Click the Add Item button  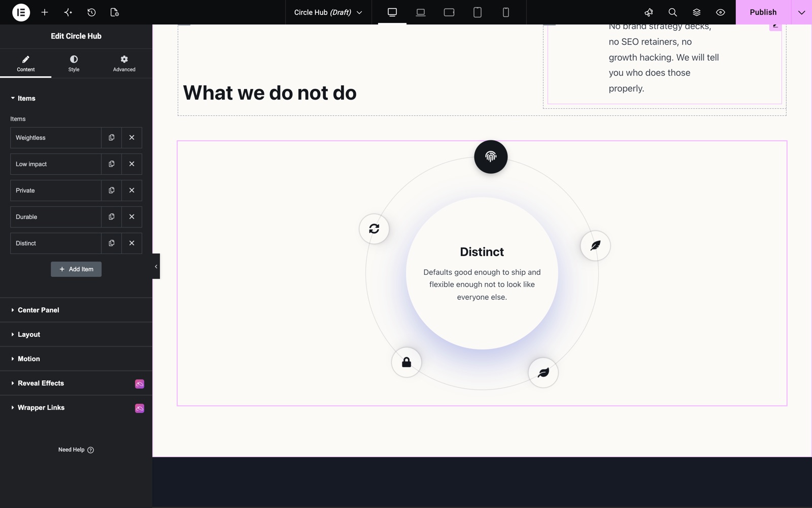click(x=76, y=269)
